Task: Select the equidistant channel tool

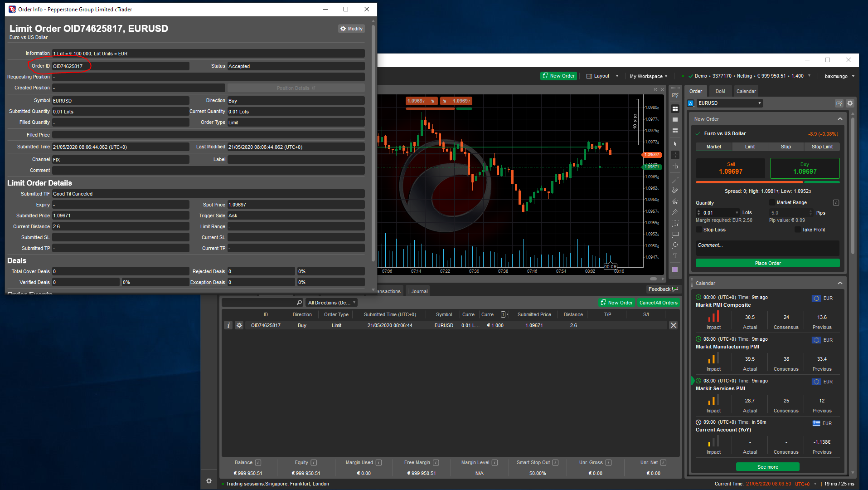Action: coord(675,201)
